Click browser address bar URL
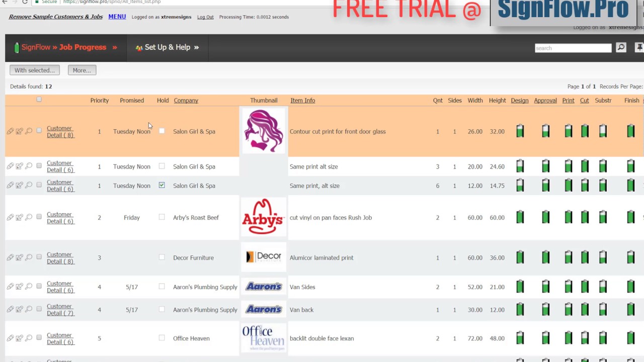 pyautogui.click(x=112, y=2)
